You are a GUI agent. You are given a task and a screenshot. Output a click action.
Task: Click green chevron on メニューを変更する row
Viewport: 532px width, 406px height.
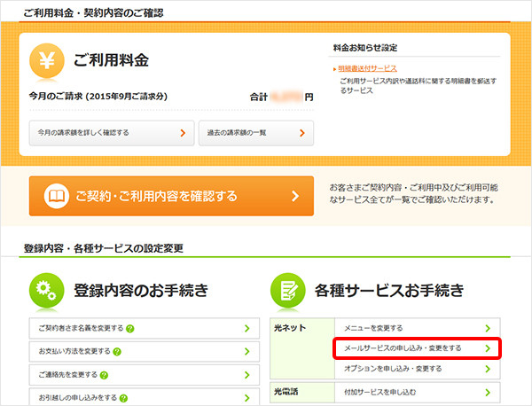pyautogui.click(x=488, y=328)
